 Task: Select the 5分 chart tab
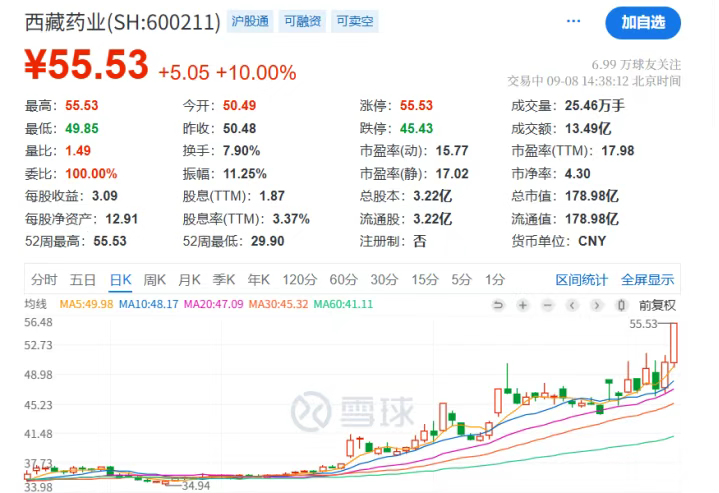[x=461, y=280]
